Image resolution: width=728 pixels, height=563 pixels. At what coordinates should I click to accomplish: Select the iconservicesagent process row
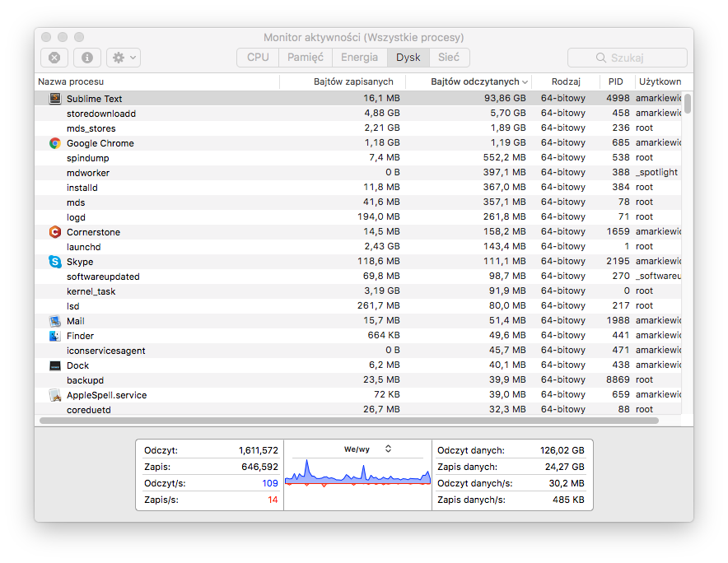(358, 351)
